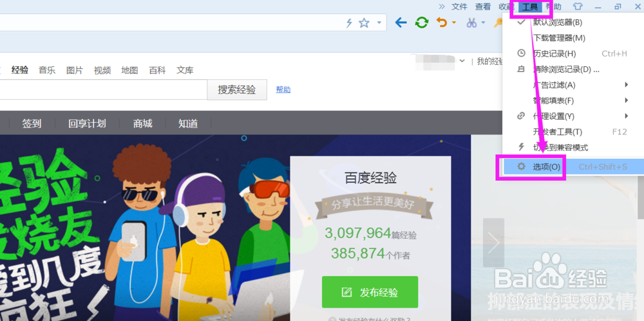
Task: Click the star bookmark icon
Action: pos(364,23)
